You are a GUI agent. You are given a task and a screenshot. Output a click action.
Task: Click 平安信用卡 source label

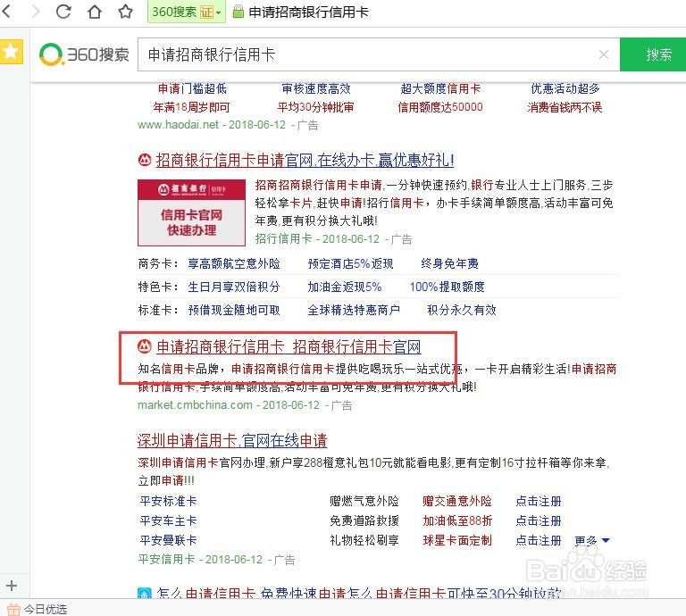tap(166, 559)
